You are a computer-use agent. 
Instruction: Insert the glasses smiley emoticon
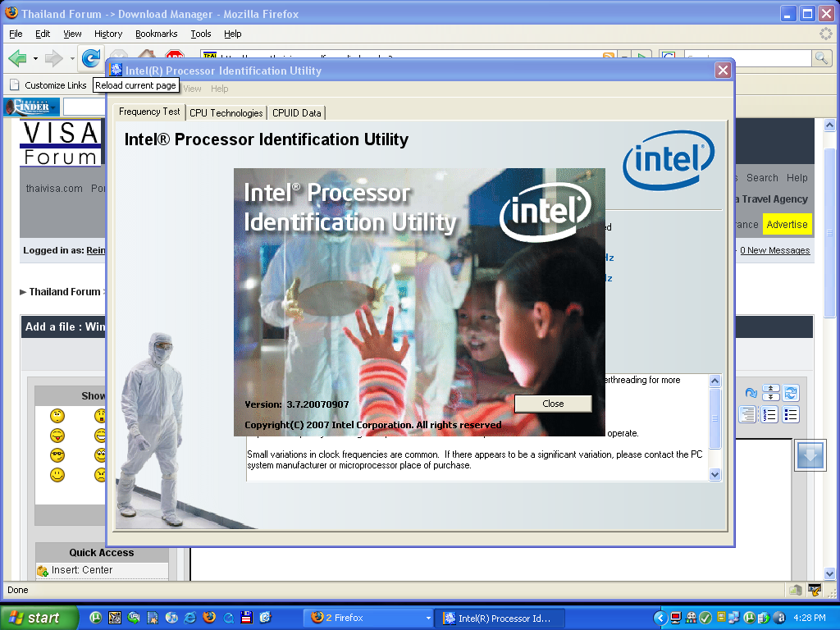pos(57,455)
